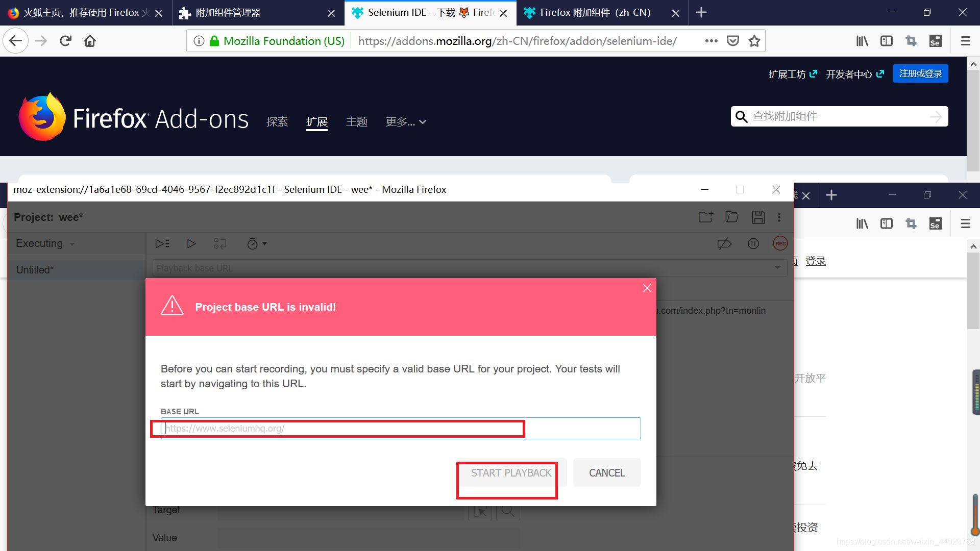
Task: Open page actions three-dot menu in address bar
Action: click(x=712, y=41)
